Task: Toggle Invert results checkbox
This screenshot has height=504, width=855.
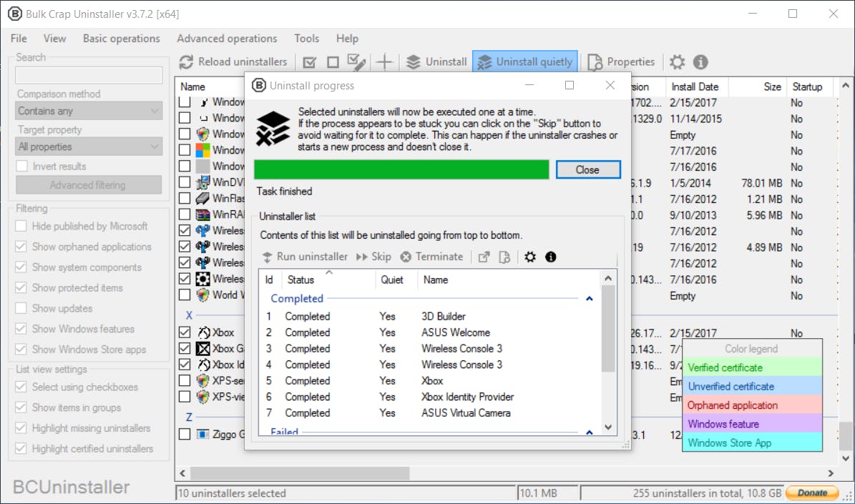Action: (21, 166)
